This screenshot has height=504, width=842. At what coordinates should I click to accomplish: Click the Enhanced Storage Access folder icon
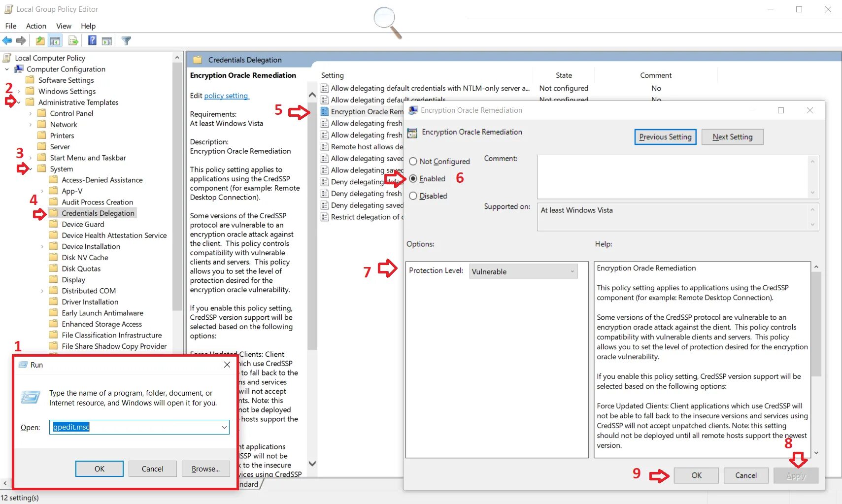[x=54, y=324]
